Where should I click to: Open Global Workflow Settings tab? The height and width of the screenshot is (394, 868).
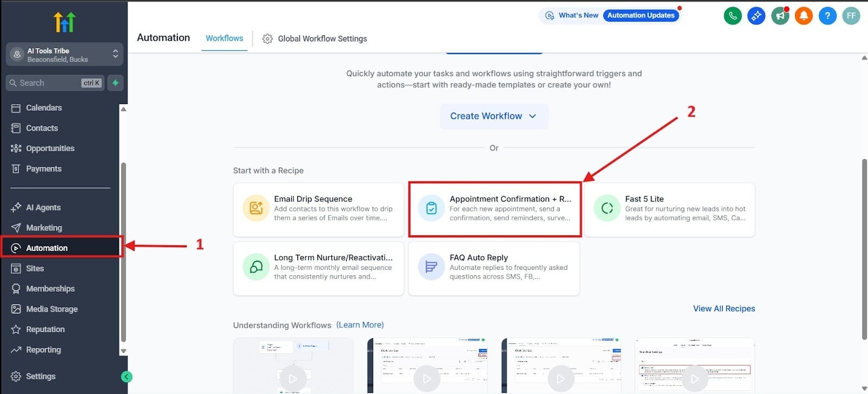(x=315, y=38)
